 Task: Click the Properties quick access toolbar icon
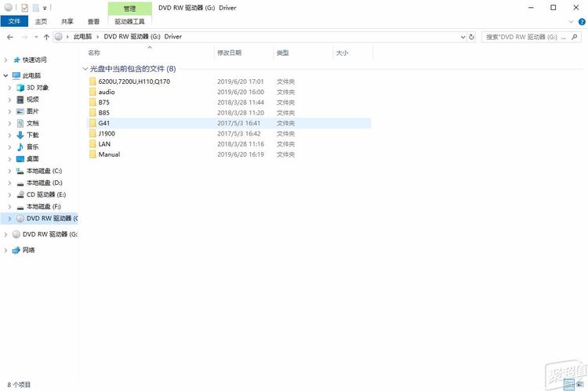25,8
